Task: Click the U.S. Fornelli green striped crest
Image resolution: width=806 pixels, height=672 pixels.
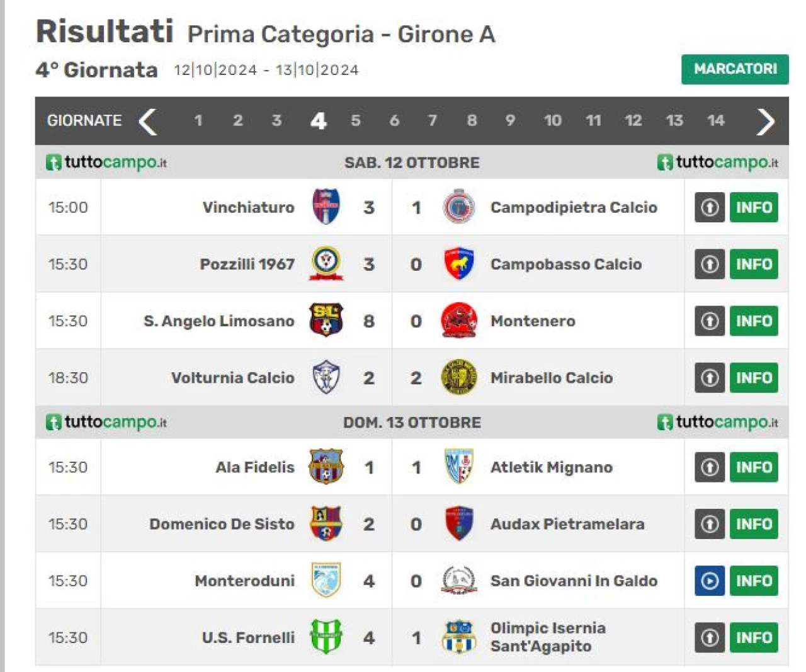Action: coord(326,637)
